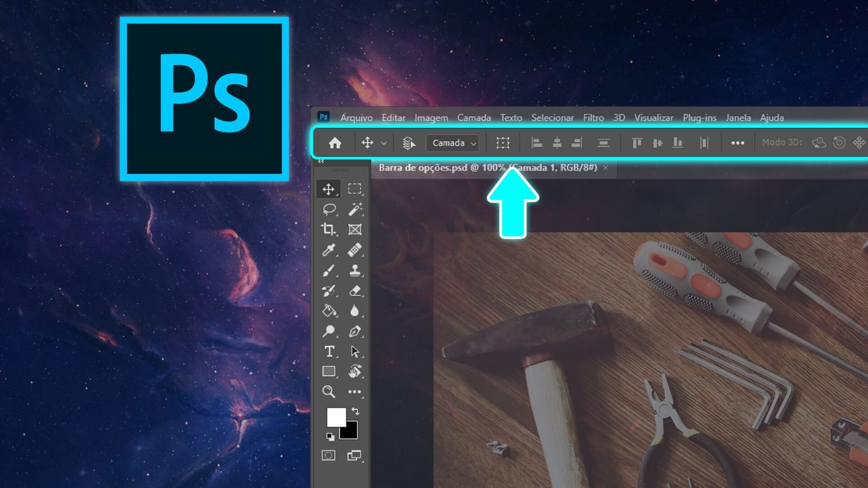
Task: Toggle Show Transform Controls icon
Action: click(503, 143)
